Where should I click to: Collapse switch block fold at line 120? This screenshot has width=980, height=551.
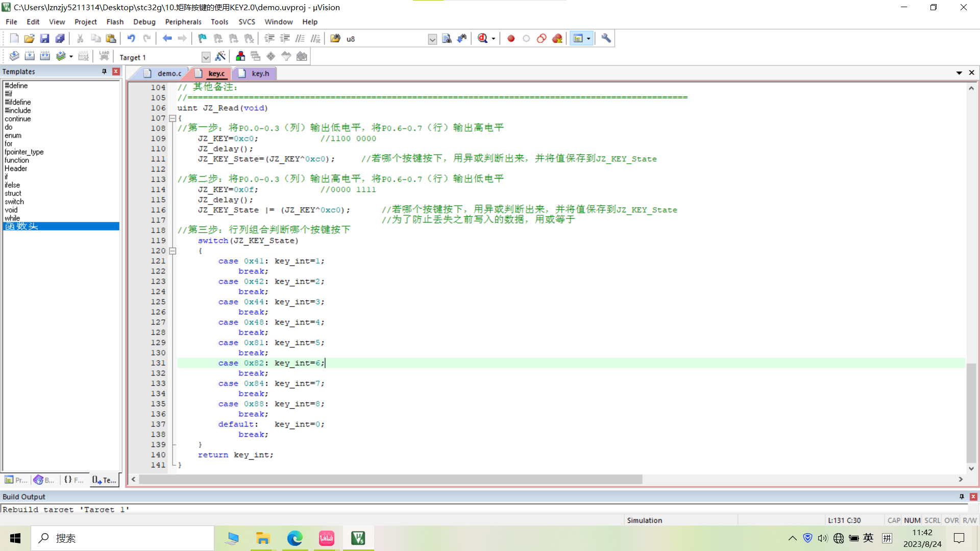(x=173, y=251)
